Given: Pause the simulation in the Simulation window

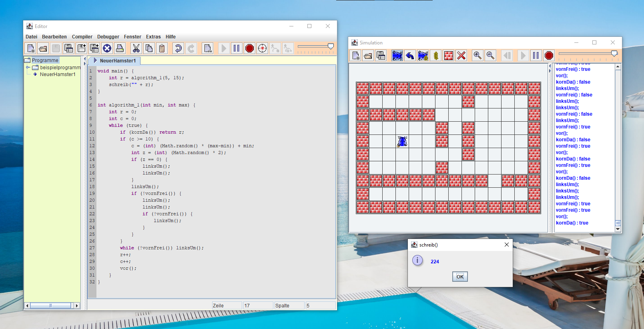Looking at the screenshot, I should (x=536, y=56).
